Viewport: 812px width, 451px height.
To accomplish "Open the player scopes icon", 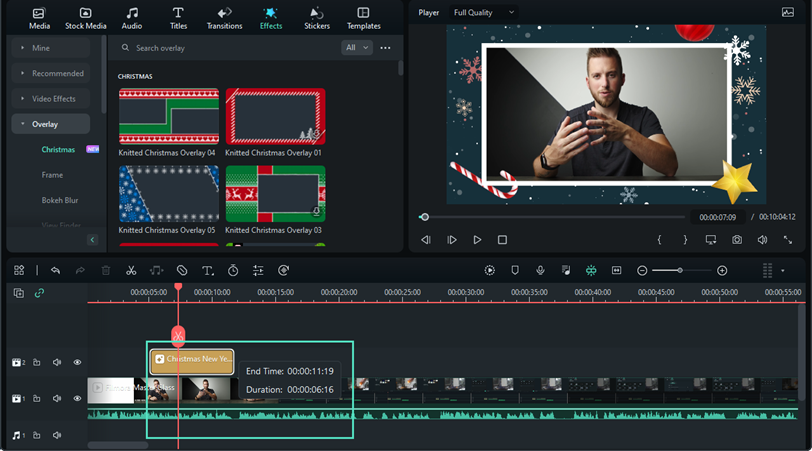I will pyautogui.click(x=788, y=12).
